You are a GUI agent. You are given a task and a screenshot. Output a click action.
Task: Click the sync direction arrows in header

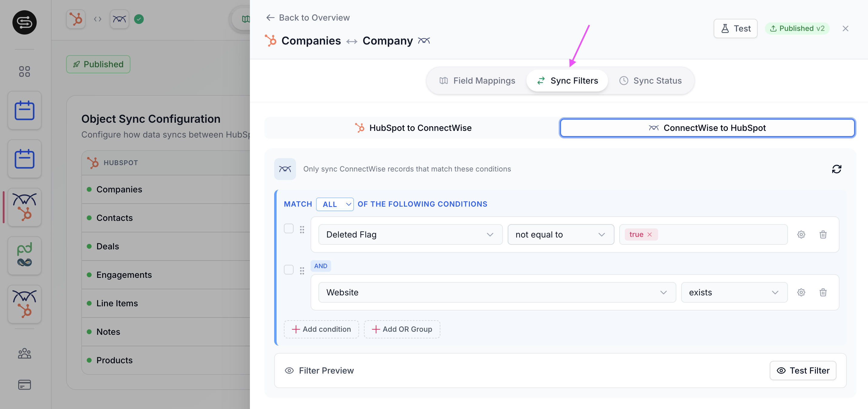pos(98,19)
